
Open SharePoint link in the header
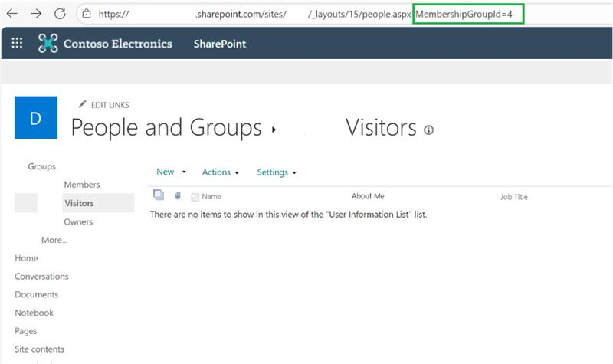click(x=220, y=44)
